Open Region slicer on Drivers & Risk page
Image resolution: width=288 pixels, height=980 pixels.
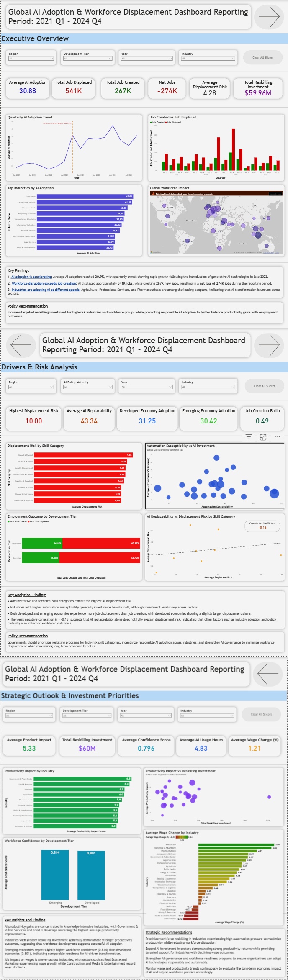pyautogui.click(x=31, y=387)
